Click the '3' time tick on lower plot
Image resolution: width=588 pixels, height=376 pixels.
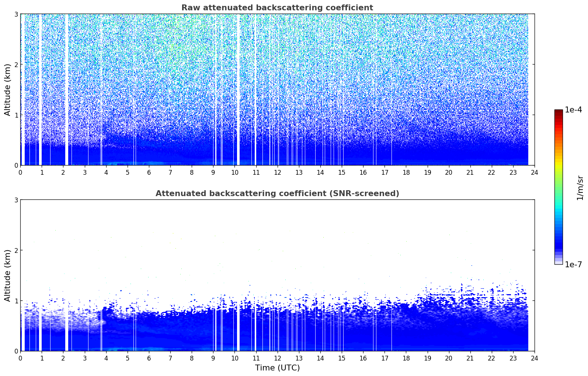pyautogui.click(x=84, y=358)
